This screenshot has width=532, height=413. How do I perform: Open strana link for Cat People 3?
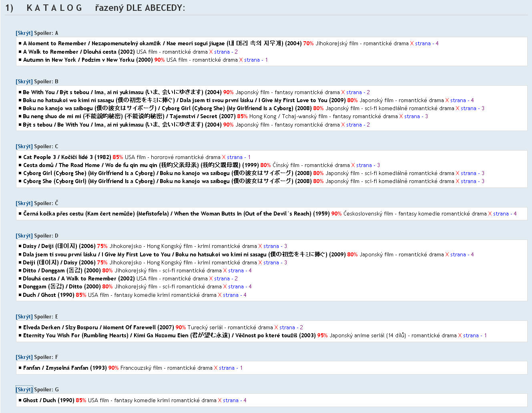click(x=235, y=157)
